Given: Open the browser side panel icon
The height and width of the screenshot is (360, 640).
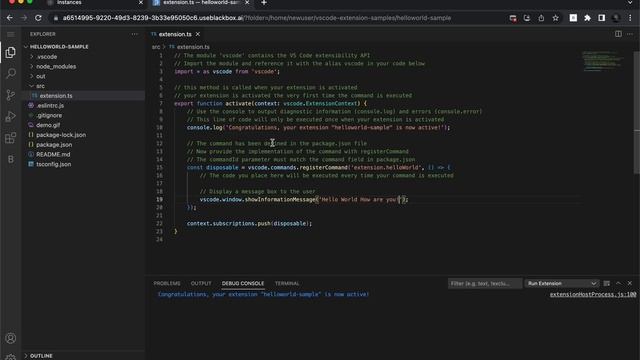Looking at the screenshot, I should coord(602,18).
